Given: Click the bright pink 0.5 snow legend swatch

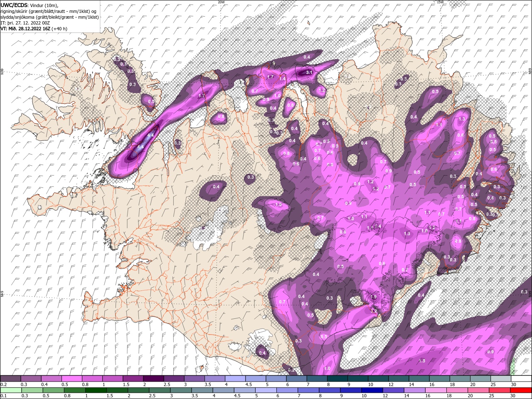Looking at the screenshot, I should pos(71,379).
